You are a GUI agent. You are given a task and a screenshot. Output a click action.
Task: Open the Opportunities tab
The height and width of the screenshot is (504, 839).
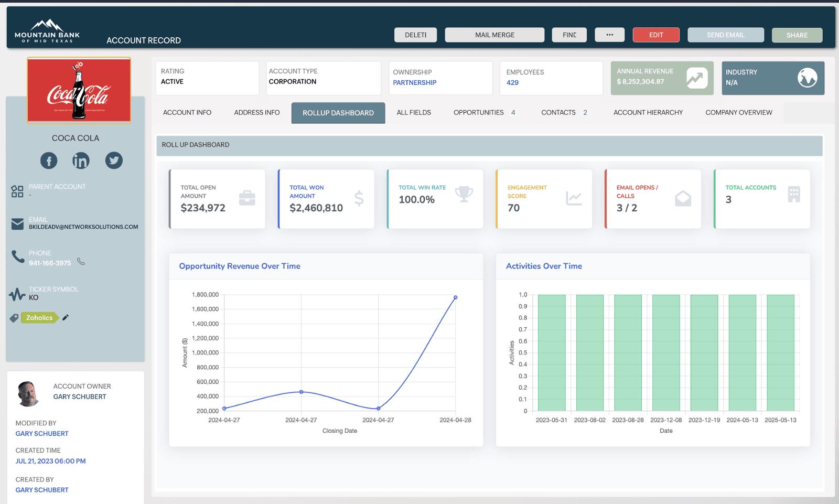(x=484, y=112)
